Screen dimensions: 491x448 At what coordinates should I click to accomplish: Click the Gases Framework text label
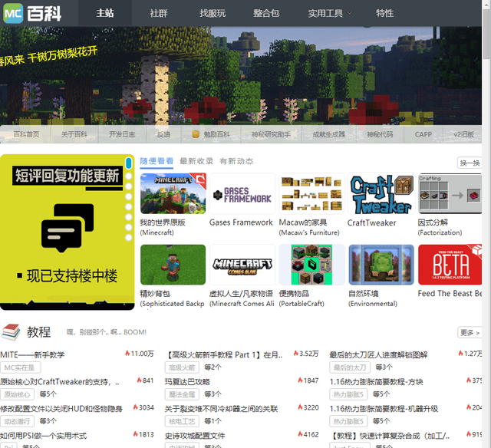tap(241, 222)
